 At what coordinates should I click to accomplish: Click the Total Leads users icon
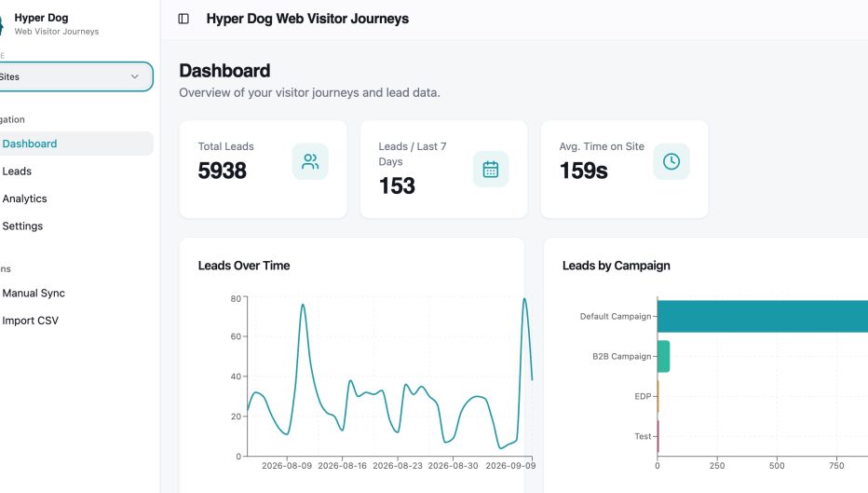point(310,162)
